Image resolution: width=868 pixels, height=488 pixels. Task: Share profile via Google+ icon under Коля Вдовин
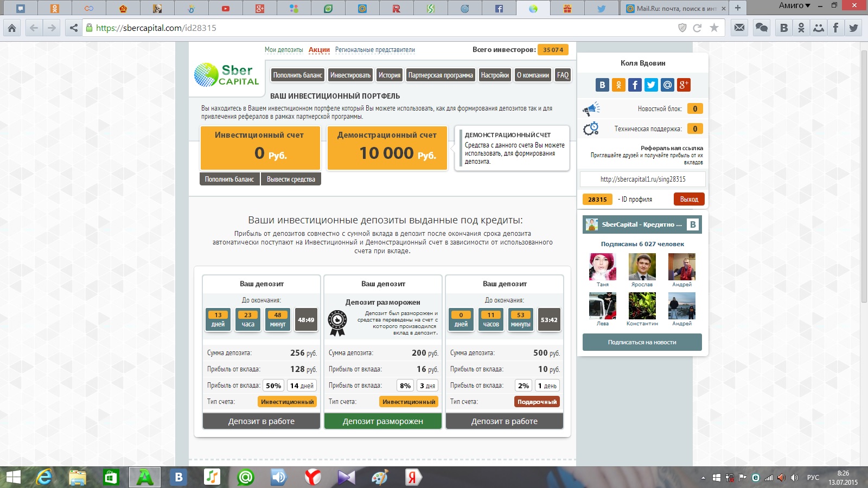[684, 85]
